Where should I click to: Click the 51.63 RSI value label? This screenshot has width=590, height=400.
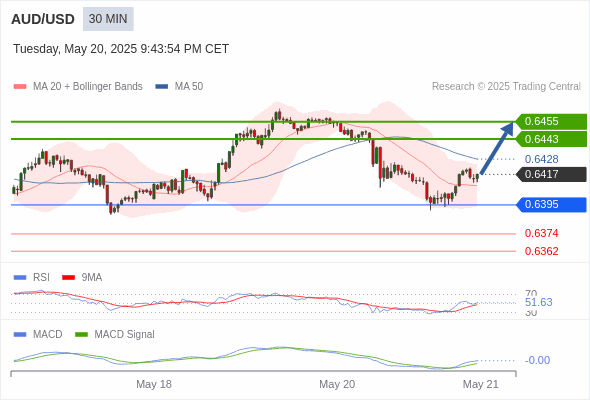[538, 302]
